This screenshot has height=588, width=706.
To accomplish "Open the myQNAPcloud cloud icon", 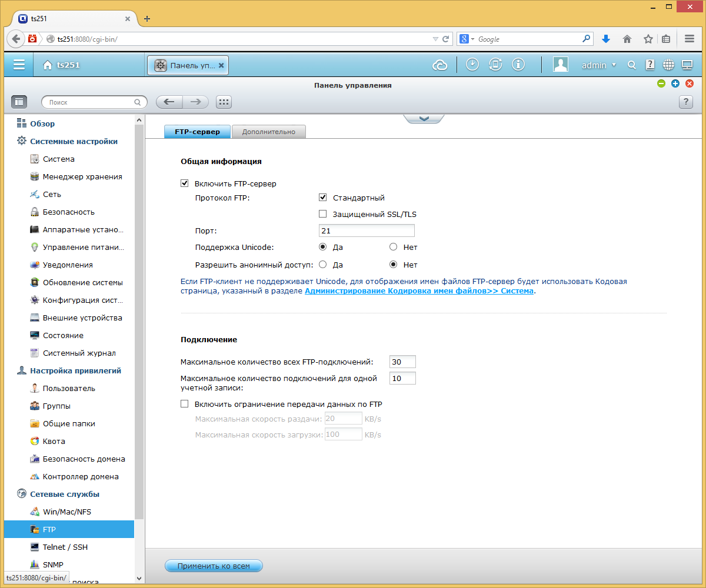I will click(x=440, y=65).
